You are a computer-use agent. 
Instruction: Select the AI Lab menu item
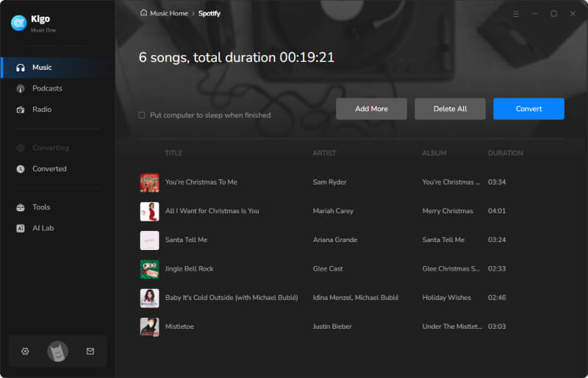coord(58,228)
